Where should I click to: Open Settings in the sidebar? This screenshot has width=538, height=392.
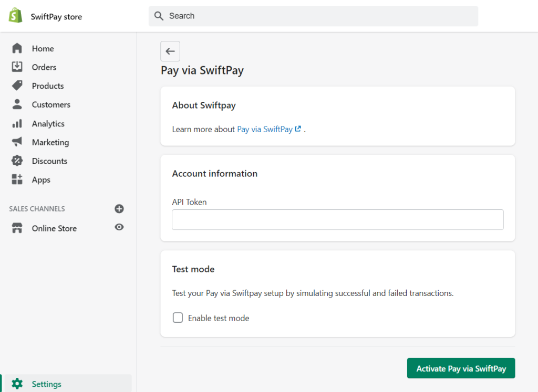click(47, 384)
